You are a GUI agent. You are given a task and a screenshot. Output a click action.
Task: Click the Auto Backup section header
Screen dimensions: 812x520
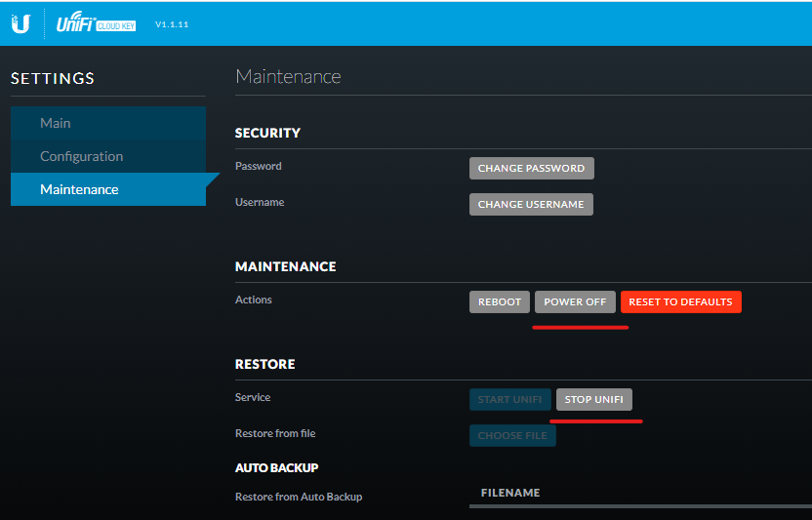[x=276, y=467]
